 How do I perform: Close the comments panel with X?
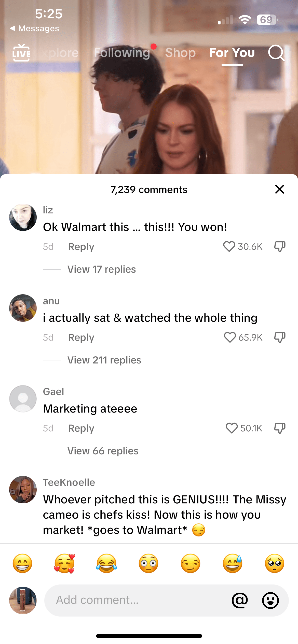point(280,189)
